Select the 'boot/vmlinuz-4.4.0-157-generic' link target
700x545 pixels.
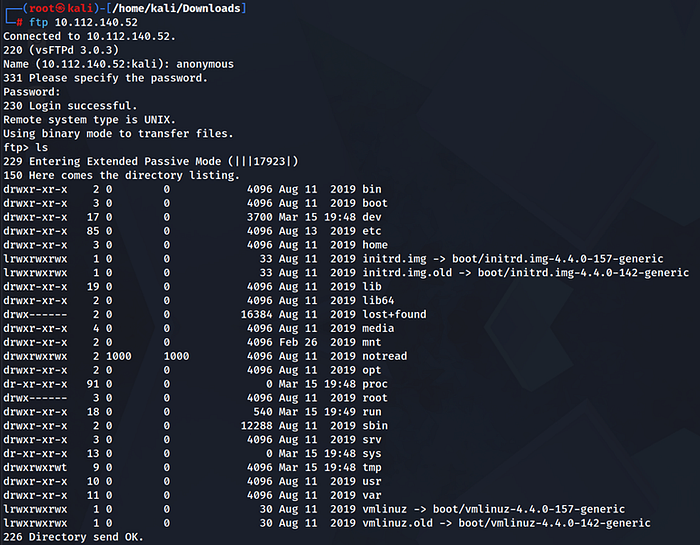pyautogui.click(x=529, y=509)
